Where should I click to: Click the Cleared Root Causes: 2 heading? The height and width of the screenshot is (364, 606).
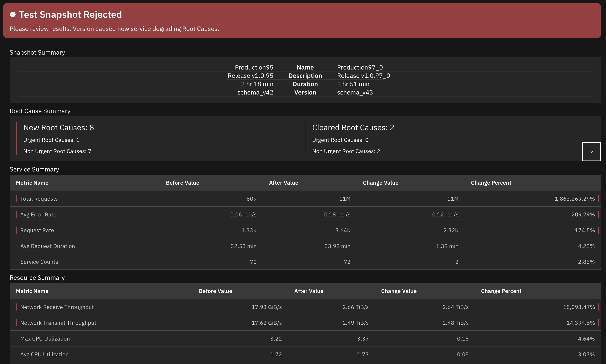(353, 128)
